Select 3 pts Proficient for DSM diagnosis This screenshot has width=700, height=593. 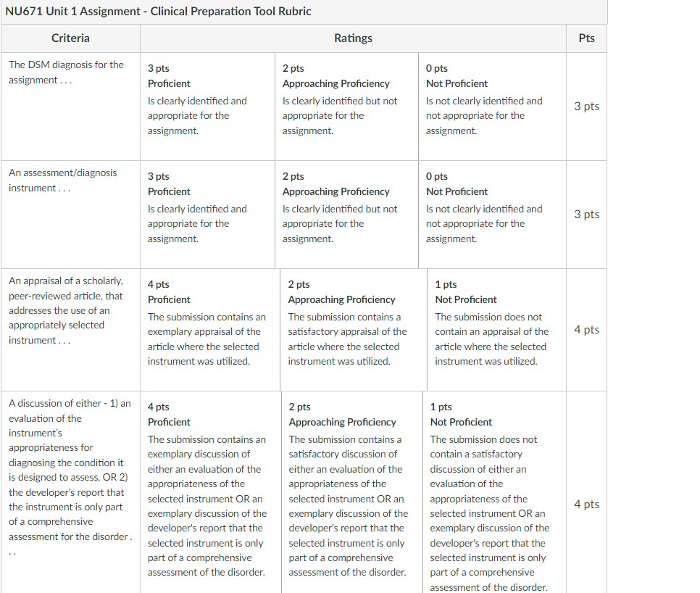207,107
